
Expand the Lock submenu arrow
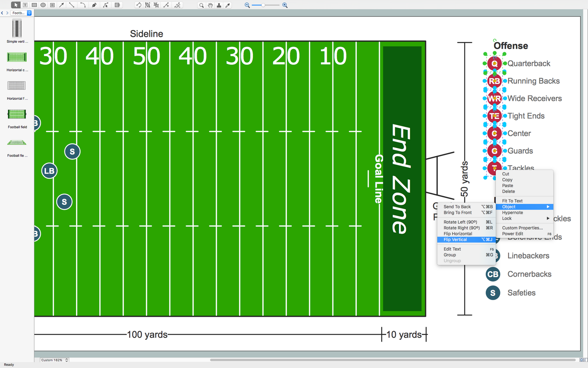[x=548, y=219]
